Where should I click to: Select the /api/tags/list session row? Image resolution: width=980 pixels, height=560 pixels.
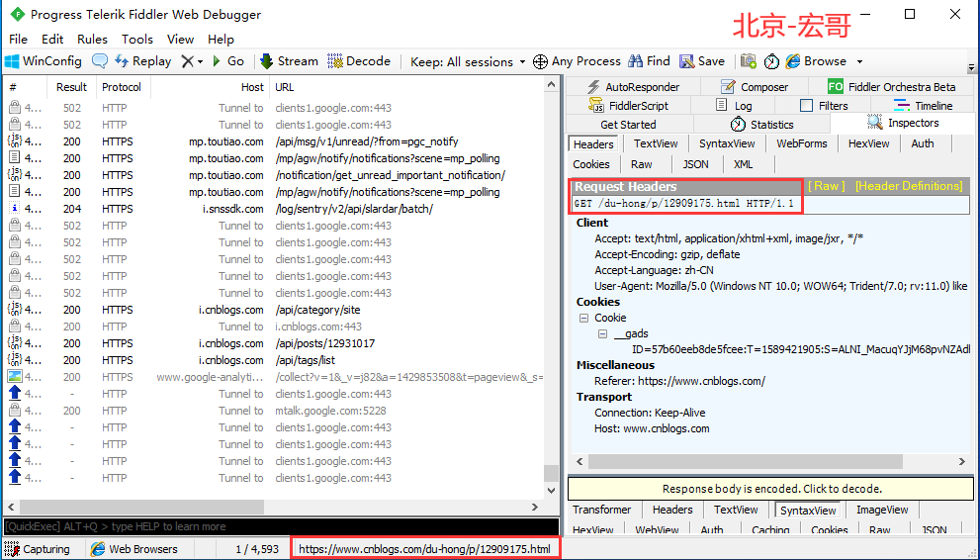coord(274,360)
